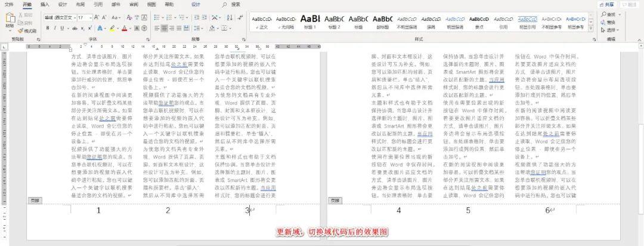This screenshot has width=644, height=246.
Task: Toggle italic formatting
Action: pos(55,29)
